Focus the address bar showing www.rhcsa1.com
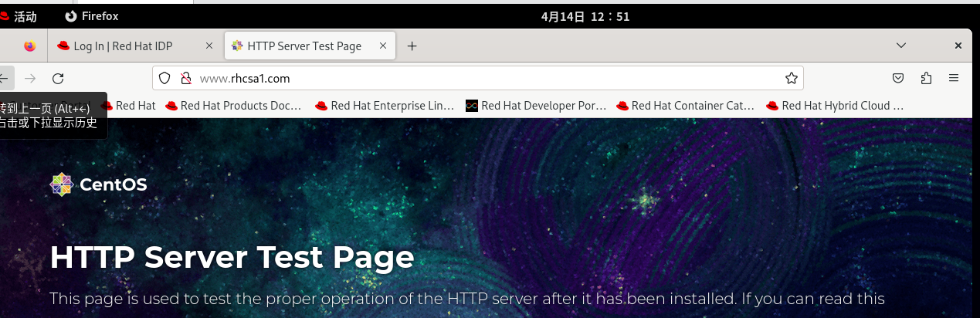This screenshot has height=318, width=980. pyautogui.click(x=478, y=78)
